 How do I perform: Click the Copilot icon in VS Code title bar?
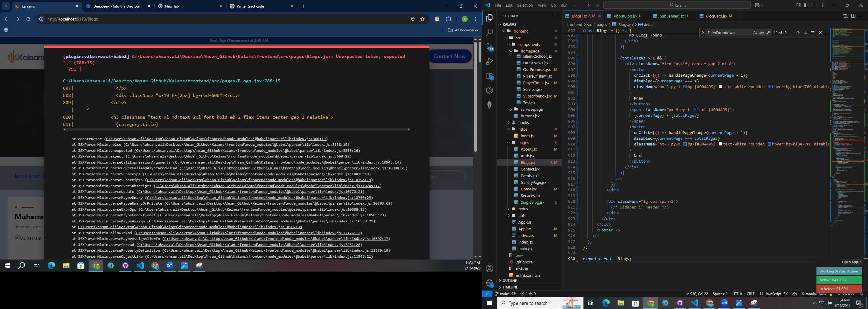coord(757,5)
